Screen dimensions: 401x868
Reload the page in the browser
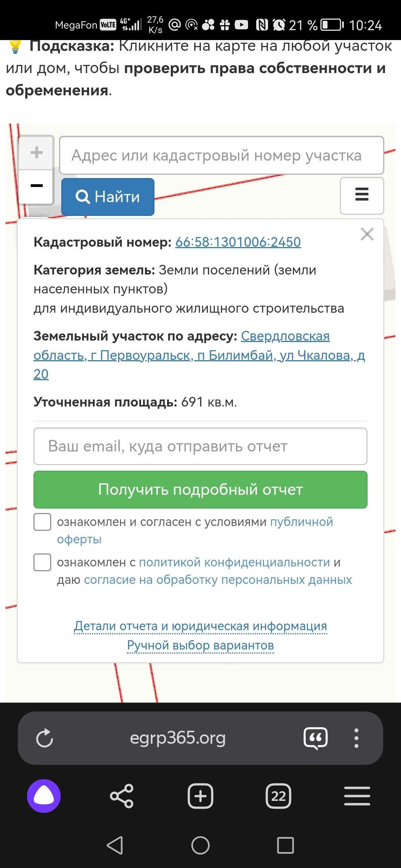45,738
